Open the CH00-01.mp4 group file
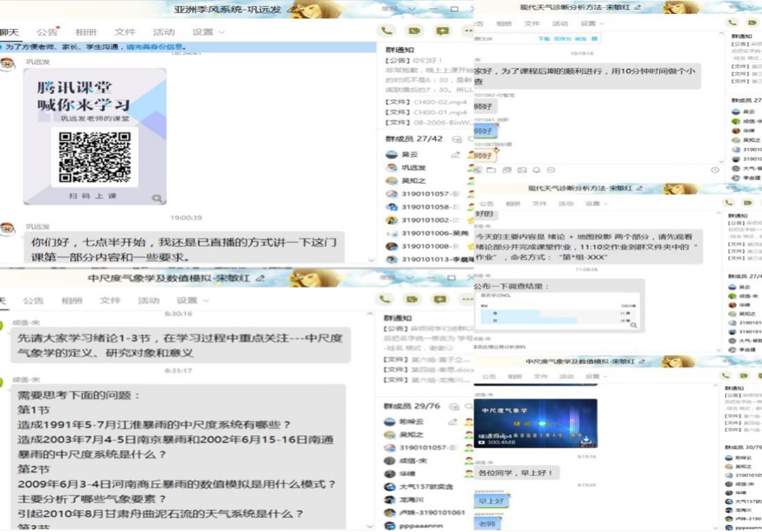Screen dimensions: 762x532 point(425,112)
